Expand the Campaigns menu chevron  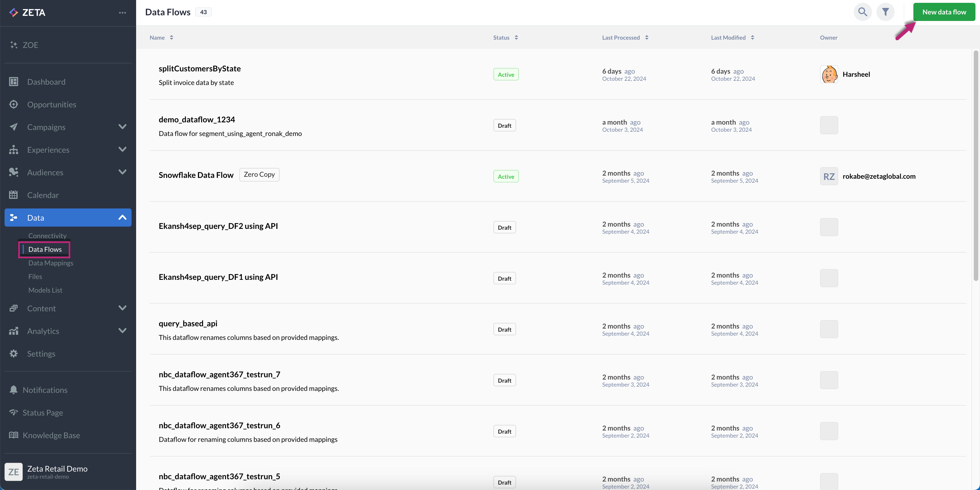click(x=122, y=127)
